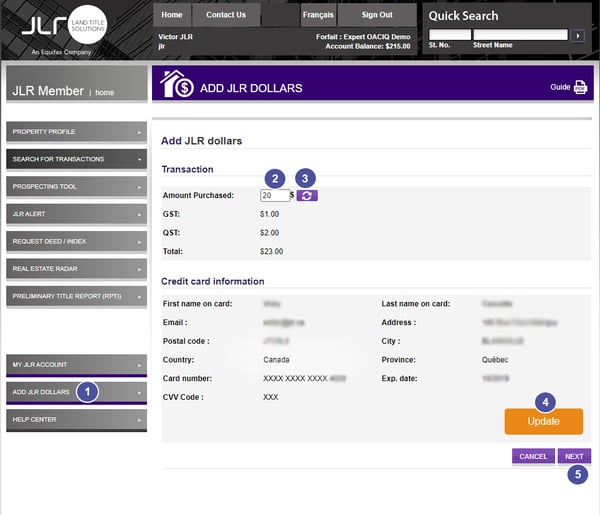Click the Cancel button

point(533,456)
